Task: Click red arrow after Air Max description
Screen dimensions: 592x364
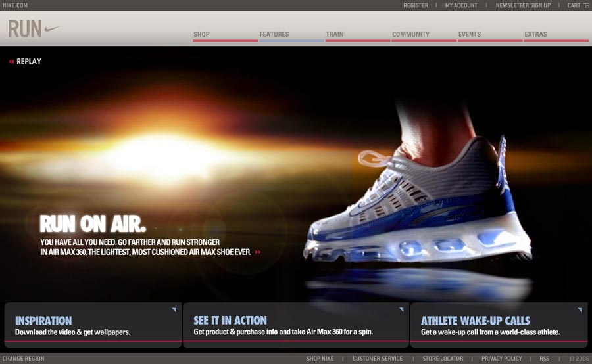Action: click(258, 252)
